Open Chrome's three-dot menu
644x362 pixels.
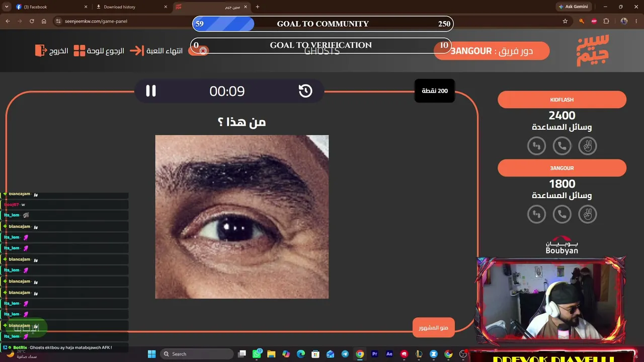coord(637,21)
